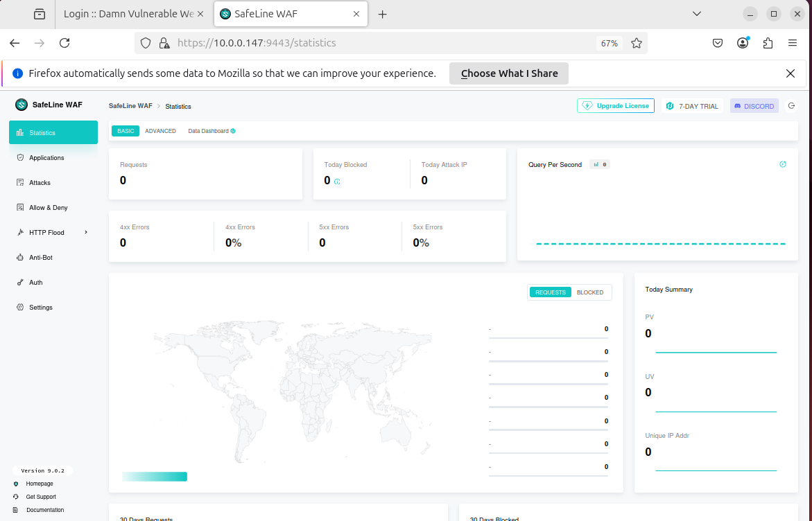Viewport: 812px width, 521px height.
Task: Switch to the ADVANCED statistics tab
Action: click(x=161, y=131)
